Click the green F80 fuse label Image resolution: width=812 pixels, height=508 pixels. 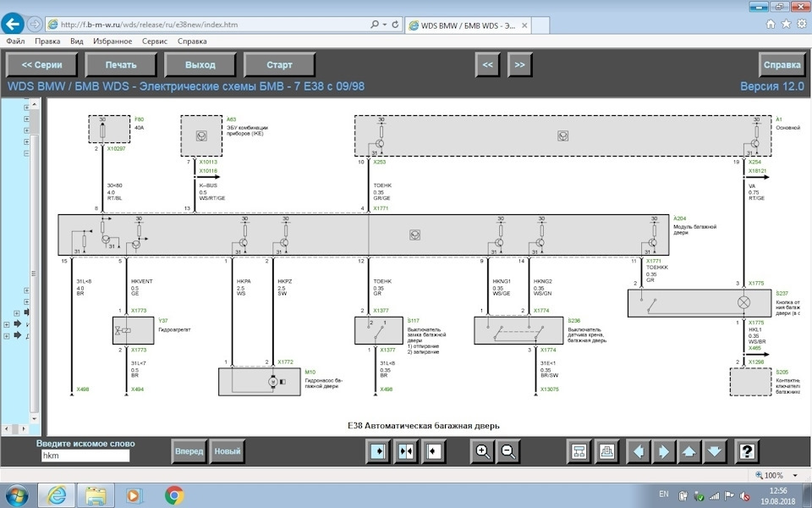[139, 119]
